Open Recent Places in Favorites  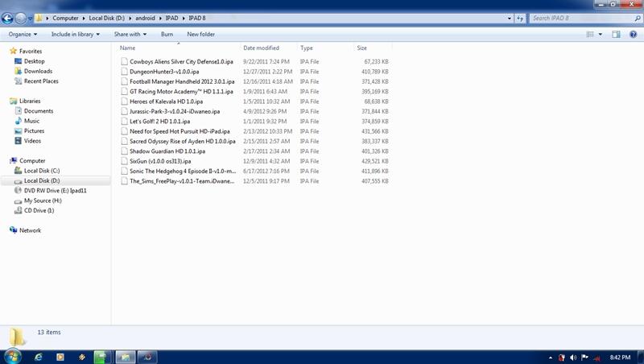(41, 81)
